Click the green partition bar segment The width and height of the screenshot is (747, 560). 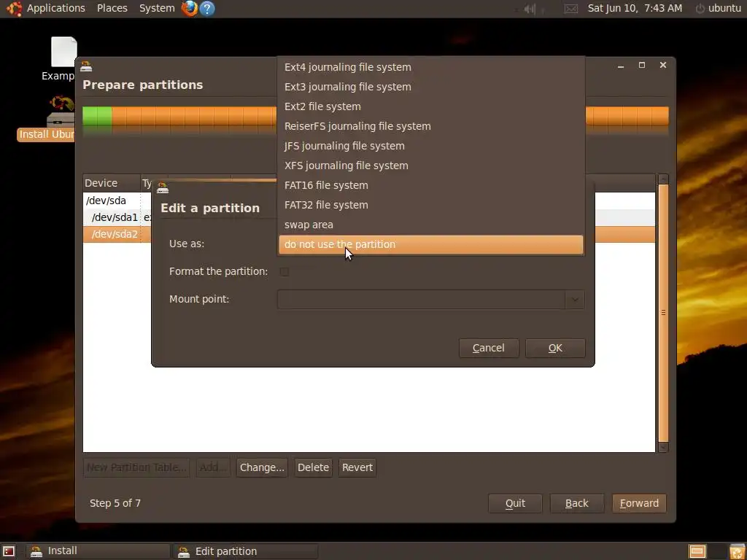pyautogui.click(x=97, y=117)
